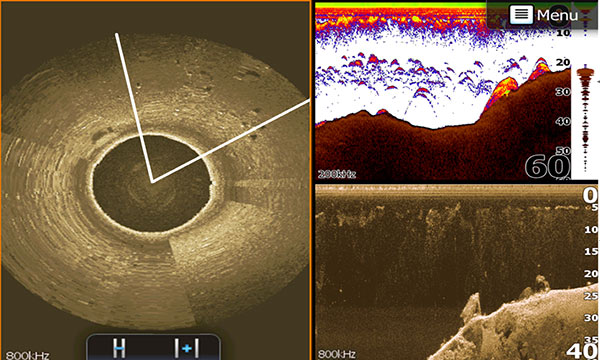Click the large 60 range value

tap(548, 167)
